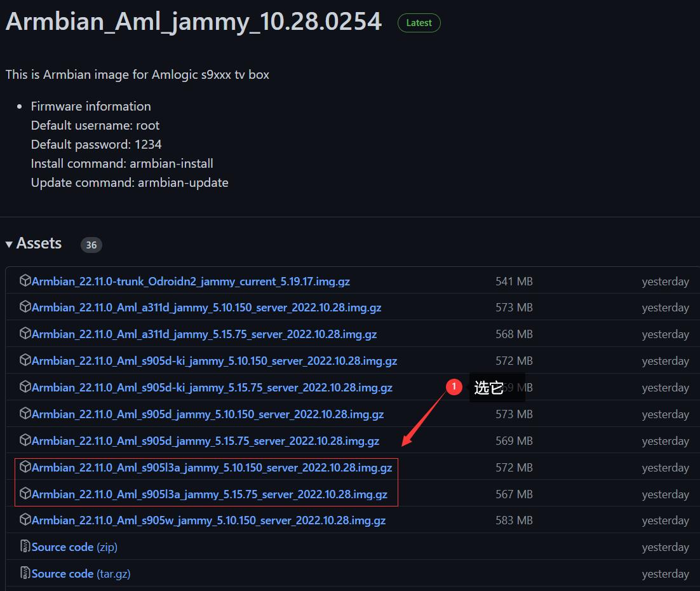The height and width of the screenshot is (591, 700).
Task: Click package icon beside s905d-ki 5.10.150 image
Action: tap(25, 360)
